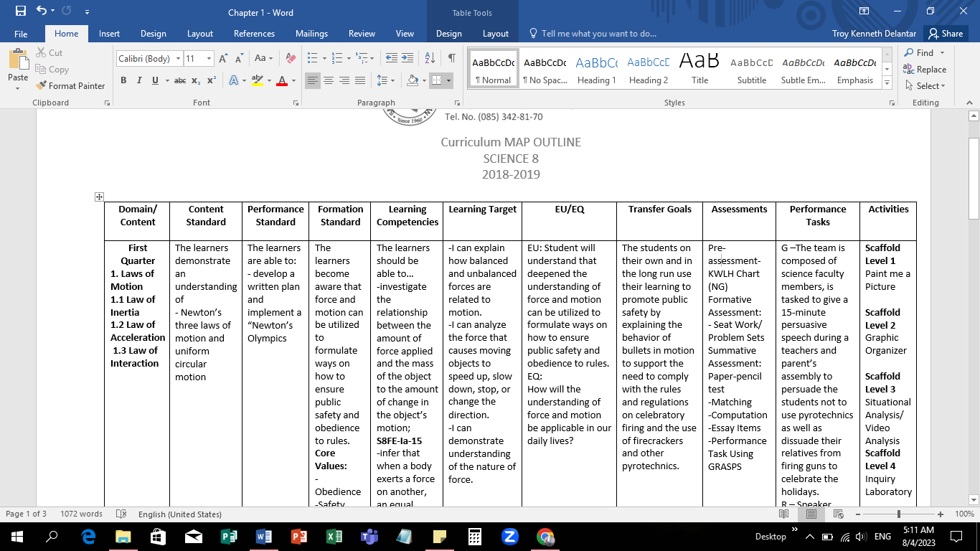980x551 pixels.
Task: Decrease the paragraph indent
Action: point(390,58)
